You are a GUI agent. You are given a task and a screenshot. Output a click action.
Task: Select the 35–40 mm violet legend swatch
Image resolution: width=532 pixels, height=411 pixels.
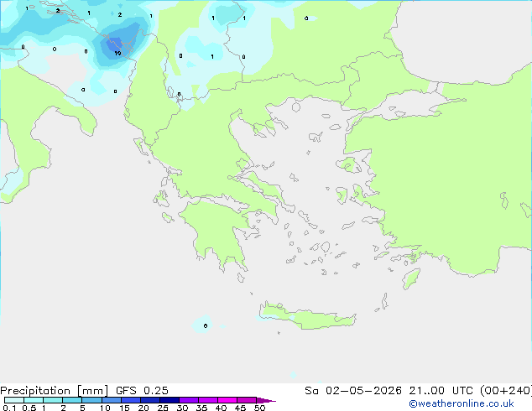tap(208, 400)
